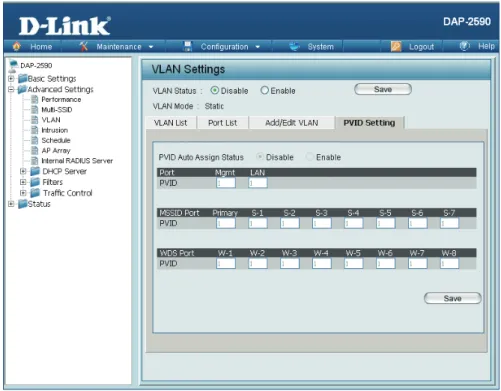The image size is (501, 391).
Task: Select VLAN Status Enable radio button
Action: point(264,90)
